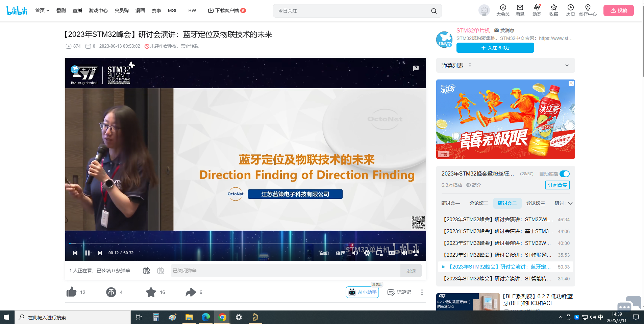Screen dimensions: 644x324
Task: Give coins to the video
Action: tap(111, 292)
